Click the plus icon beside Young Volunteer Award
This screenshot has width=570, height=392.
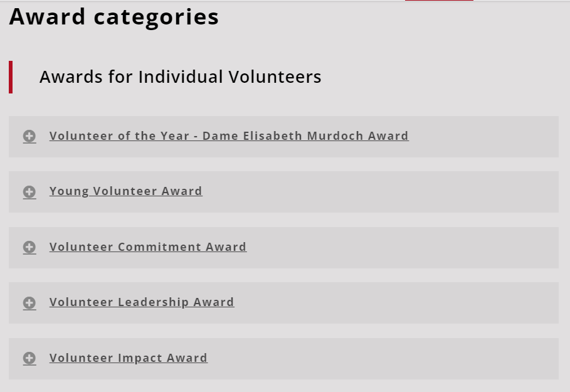point(29,192)
